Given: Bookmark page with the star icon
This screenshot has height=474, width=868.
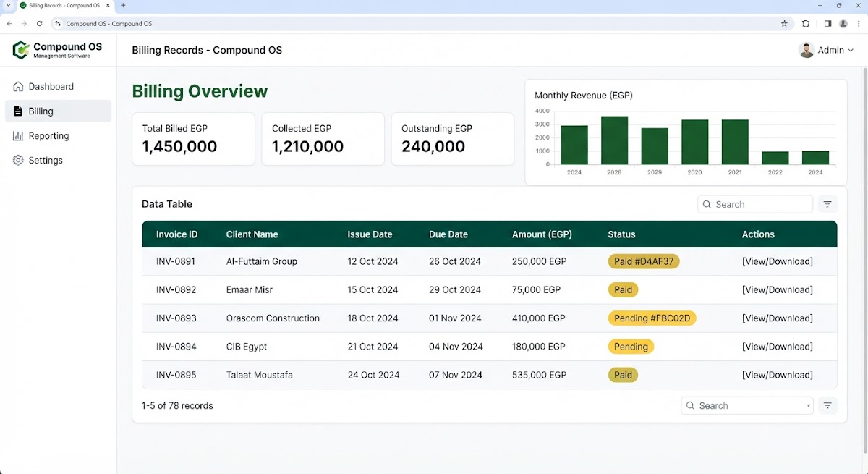Looking at the screenshot, I should click(784, 23).
